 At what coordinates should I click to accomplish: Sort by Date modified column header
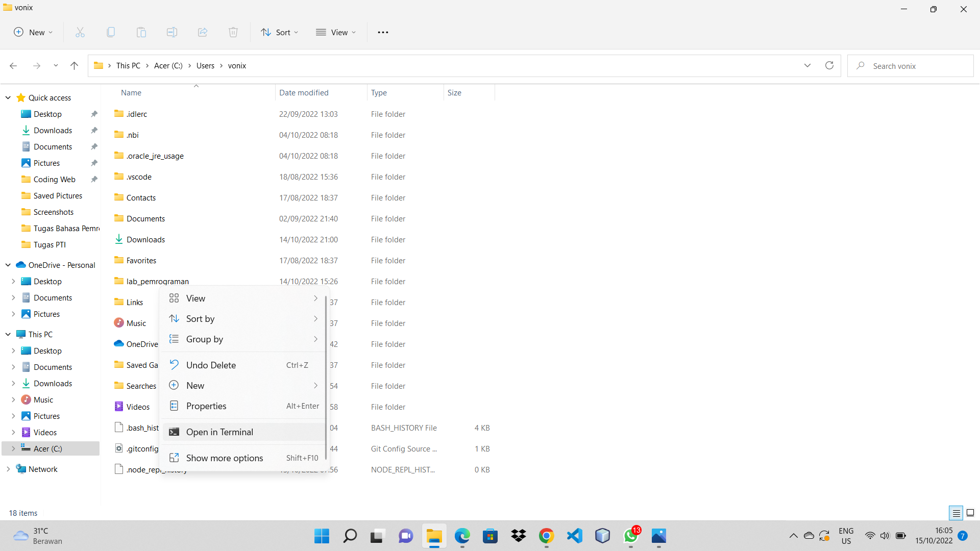coord(304,92)
